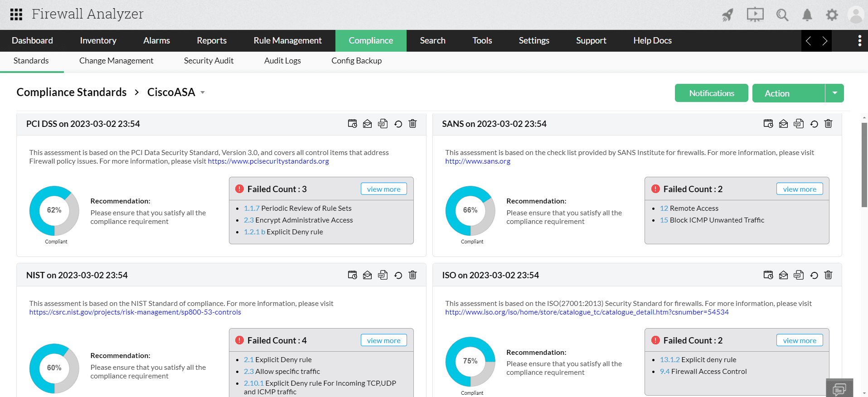The image size is (868, 397).
Task: Open the presentation screen icon in header
Action: [755, 15]
